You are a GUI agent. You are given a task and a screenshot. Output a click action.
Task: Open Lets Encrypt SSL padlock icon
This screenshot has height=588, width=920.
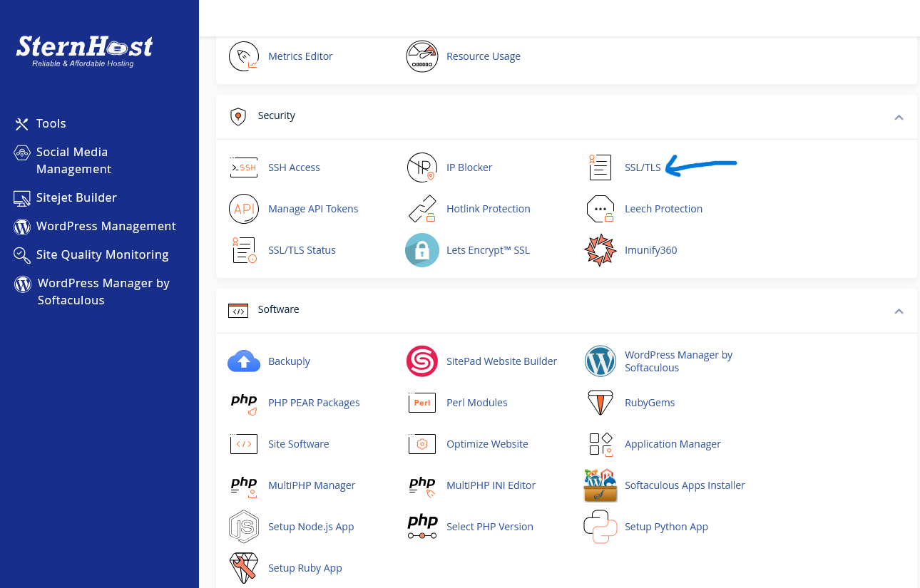coord(421,250)
